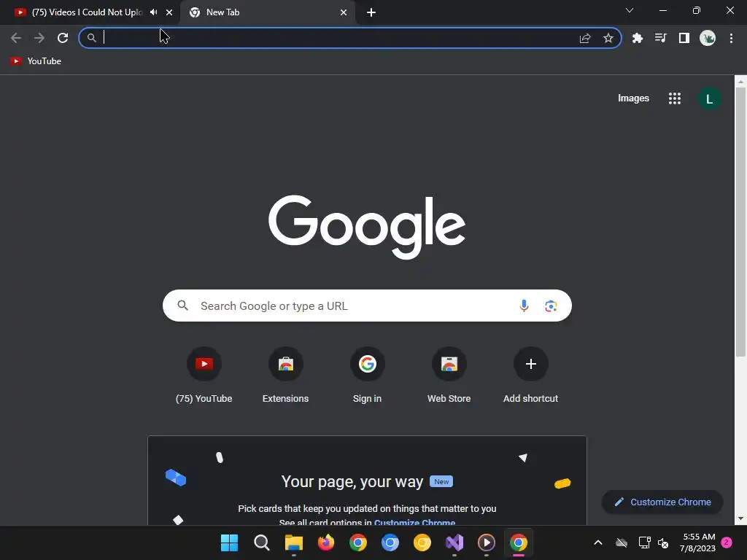
Task: Open File Explorer from the taskbar
Action: coord(294,542)
